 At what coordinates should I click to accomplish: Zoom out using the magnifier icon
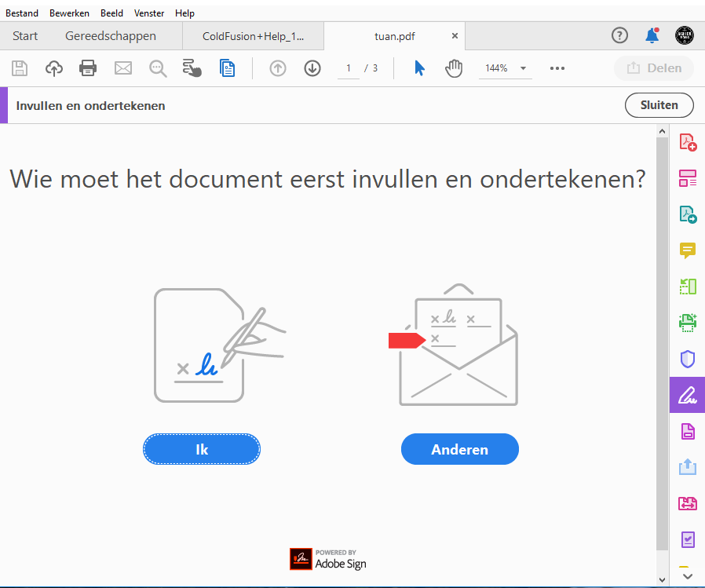pos(158,68)
